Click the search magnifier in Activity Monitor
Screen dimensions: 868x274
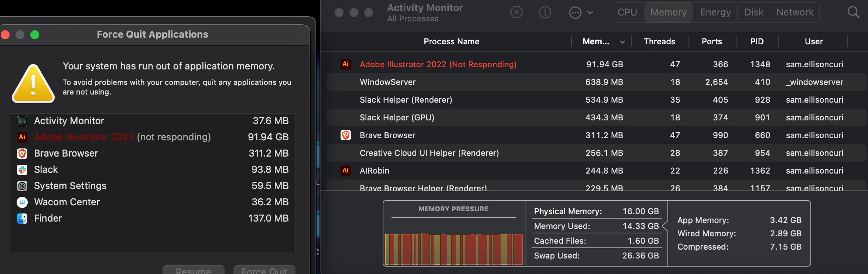point(853,13)
